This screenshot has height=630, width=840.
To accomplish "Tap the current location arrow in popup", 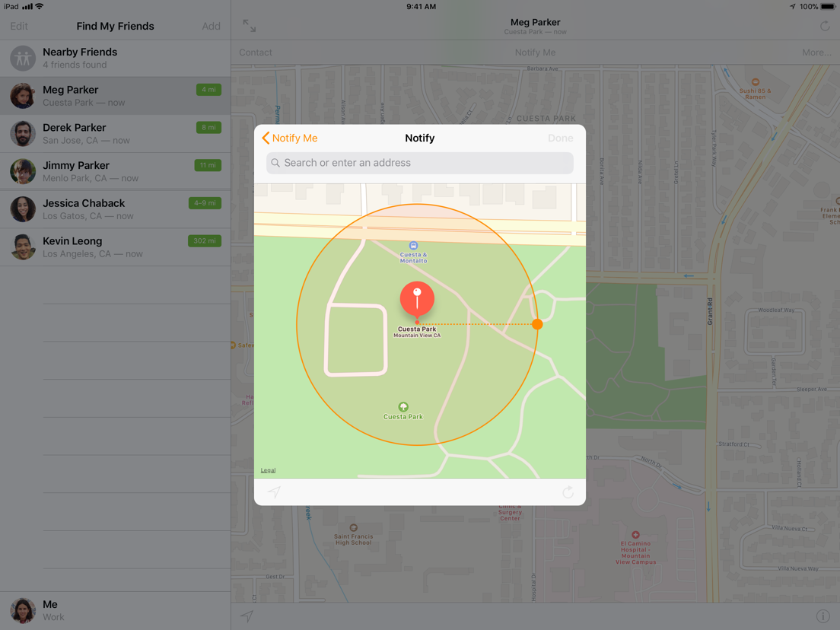I will [274, 492].
